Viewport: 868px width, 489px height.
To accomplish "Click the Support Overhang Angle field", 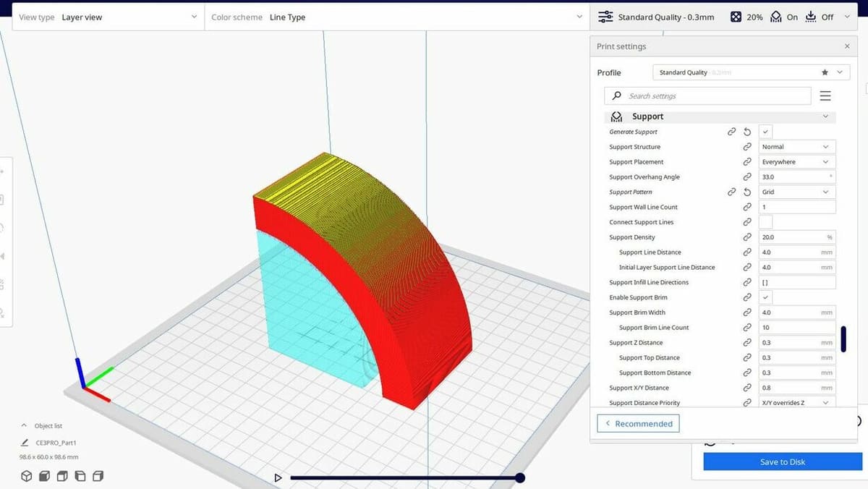I will (x=797, y=177).
